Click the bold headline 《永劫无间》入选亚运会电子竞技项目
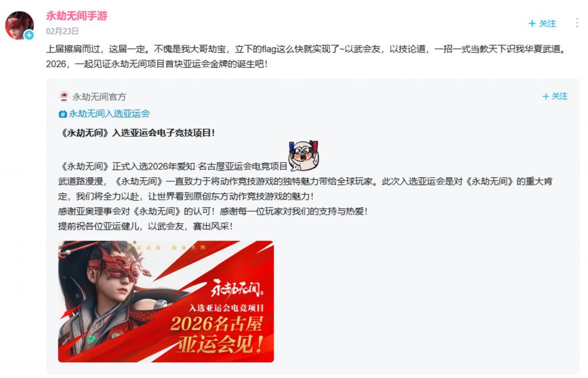This screenshot has width=588, height=378. 137,133
